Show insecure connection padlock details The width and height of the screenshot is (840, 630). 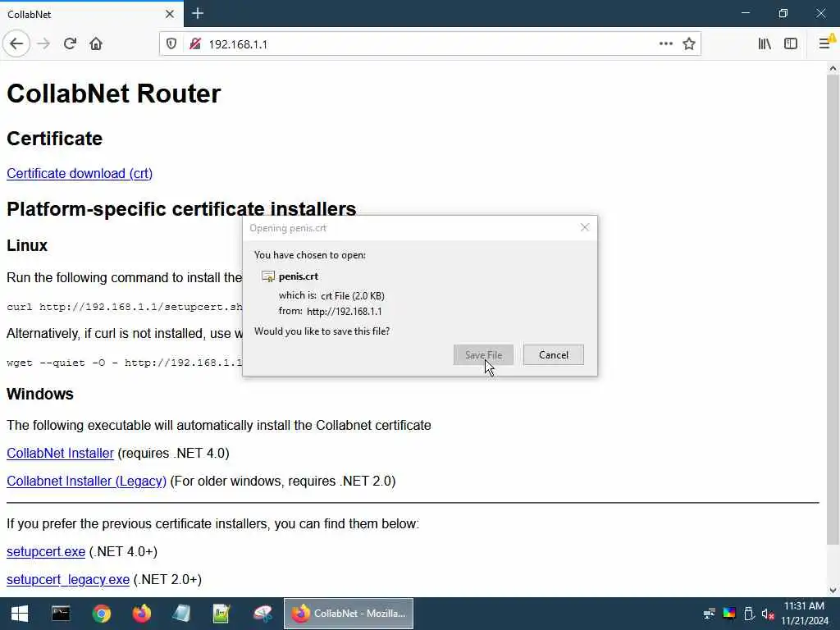(195, 44)
